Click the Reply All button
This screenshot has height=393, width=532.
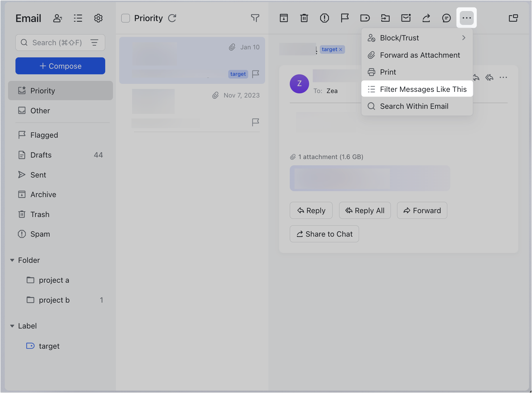(x=365, y=210)
